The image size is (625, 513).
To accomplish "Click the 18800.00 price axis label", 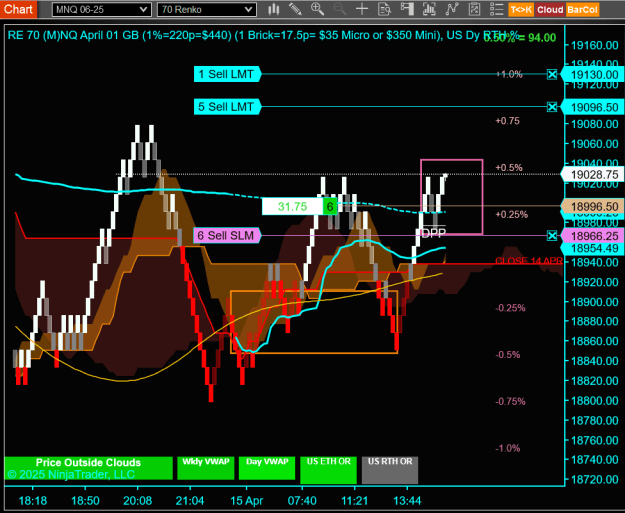I will pyautogui.click(x=595, y=401).
